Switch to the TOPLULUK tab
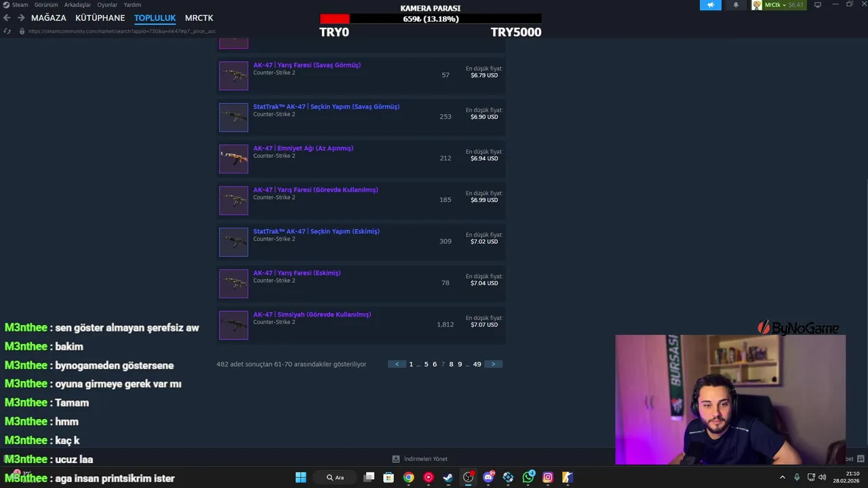Image resolution: width=868 pixels, height=488 pixels. pos(155,18)
